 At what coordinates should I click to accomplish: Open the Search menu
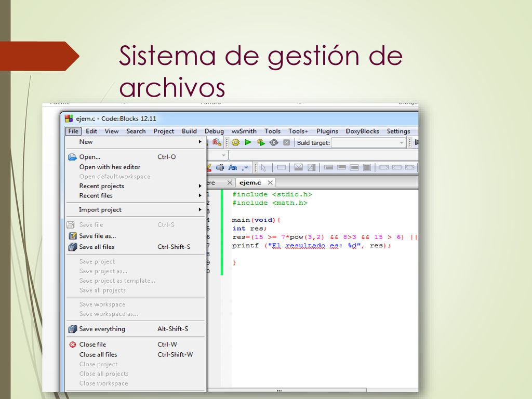[136, 131]
